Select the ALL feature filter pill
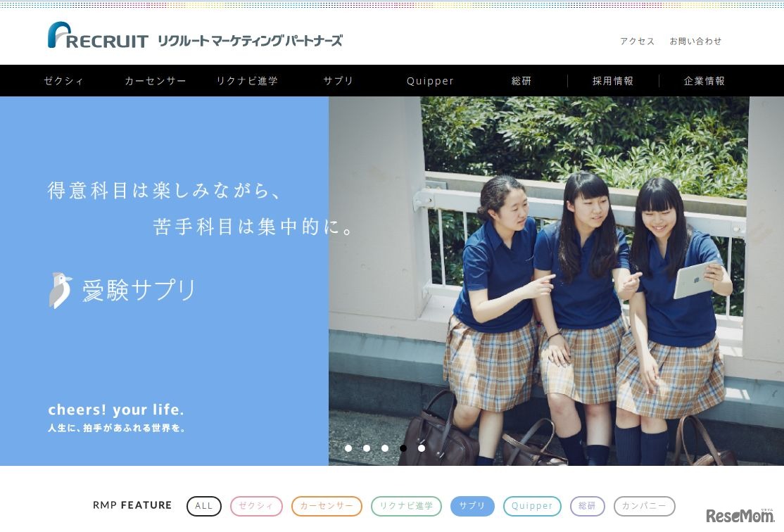This screenshot has width=784, height=532. pos(204,506)
